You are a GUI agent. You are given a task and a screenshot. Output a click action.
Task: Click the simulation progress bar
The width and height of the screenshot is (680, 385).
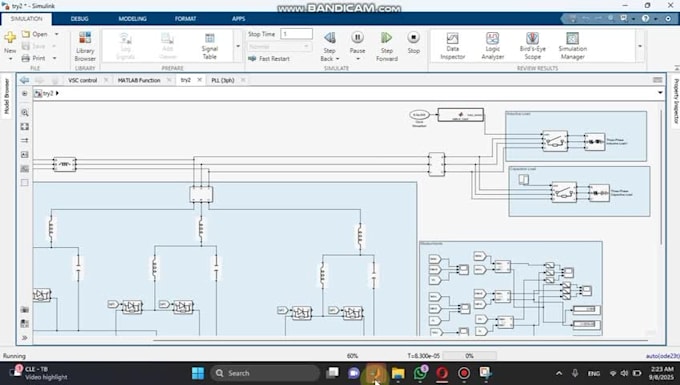tap(469, 356)
